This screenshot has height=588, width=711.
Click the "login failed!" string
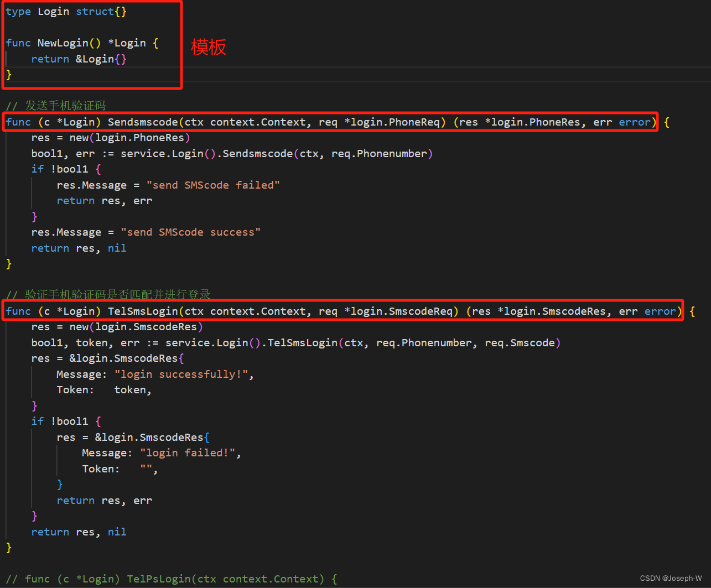[188, 453]
